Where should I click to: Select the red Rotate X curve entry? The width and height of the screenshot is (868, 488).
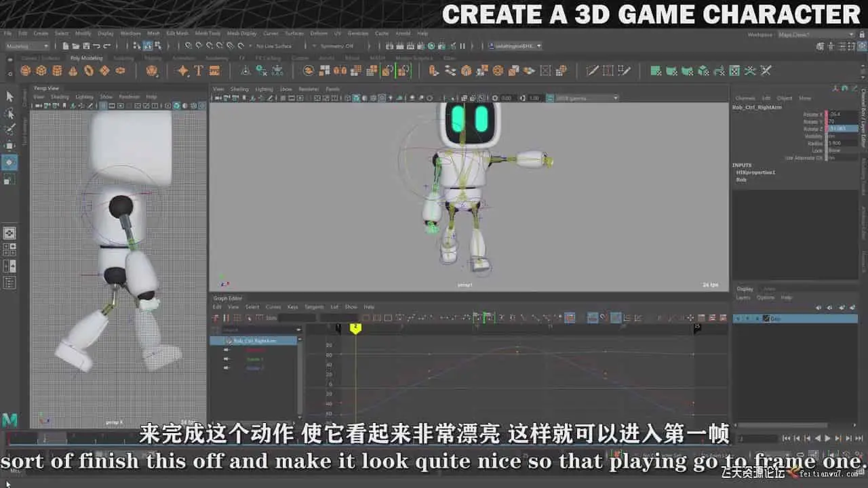click(255, 350)
